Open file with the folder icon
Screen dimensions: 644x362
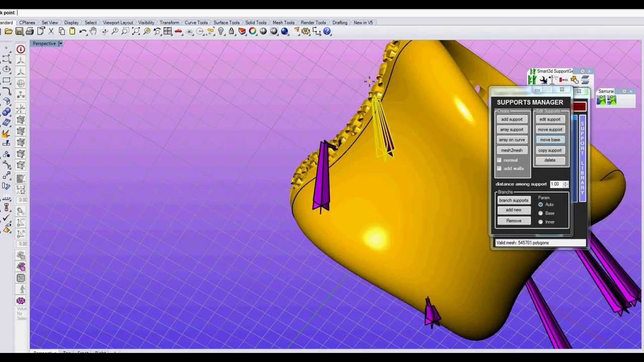pyautogui.click(x=9, y=31)
